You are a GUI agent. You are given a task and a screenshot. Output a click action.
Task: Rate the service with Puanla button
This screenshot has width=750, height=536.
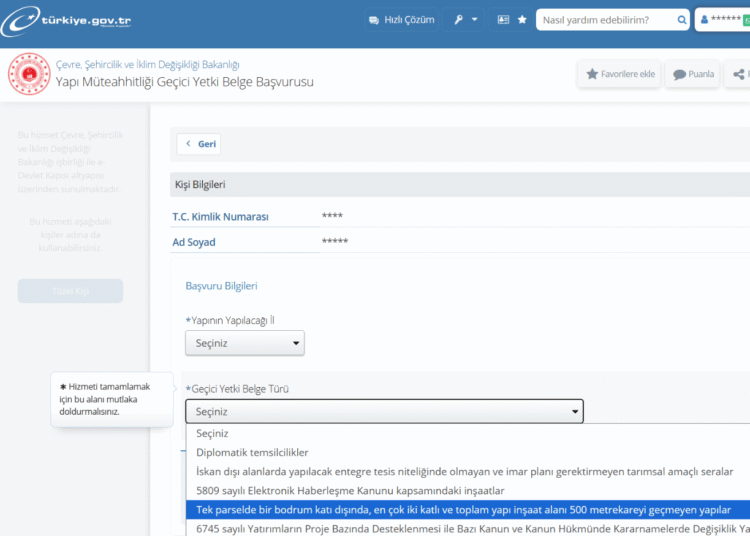[693, 74]
